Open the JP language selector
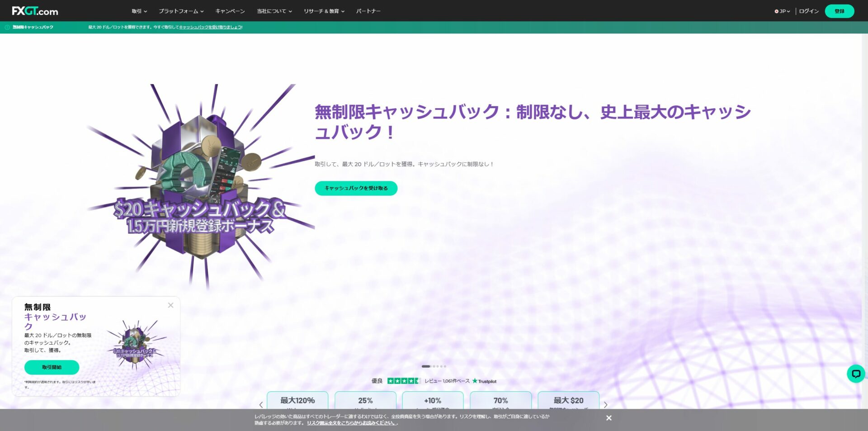The image size is (868, 431). (782, 11)
